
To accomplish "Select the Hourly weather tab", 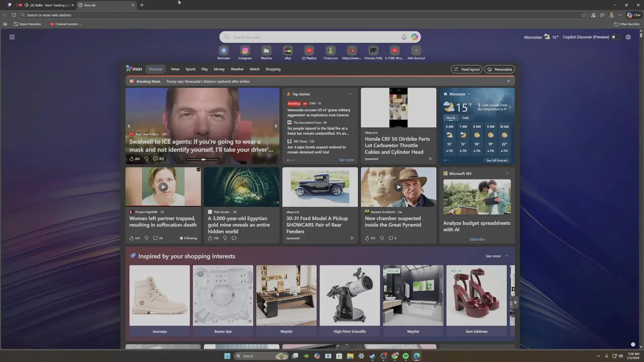I will click(x=451, y=118).
